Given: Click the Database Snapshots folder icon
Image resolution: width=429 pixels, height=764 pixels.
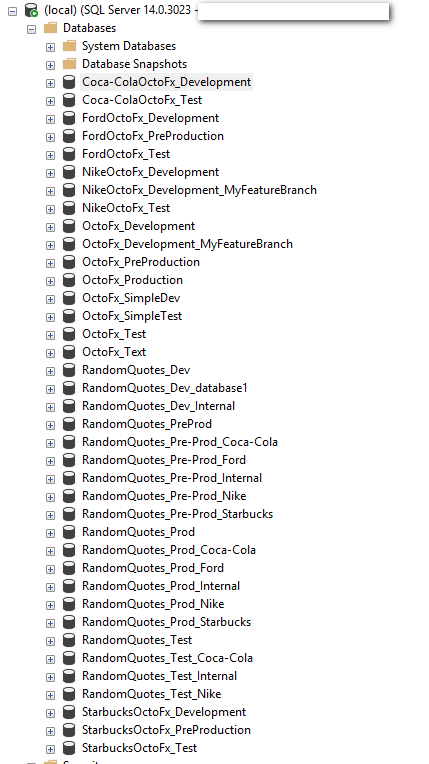Looking at the screenshot, I should (69, 64).
